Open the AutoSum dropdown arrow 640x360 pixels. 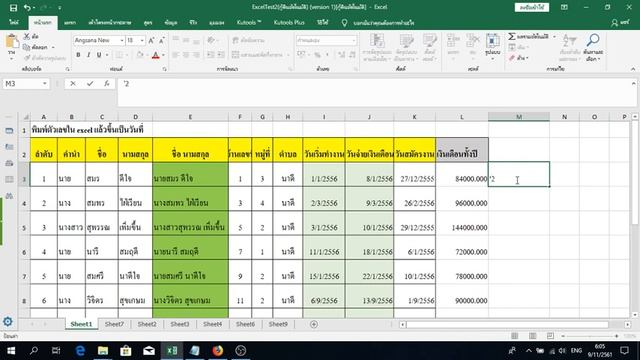tap(554, 37)
